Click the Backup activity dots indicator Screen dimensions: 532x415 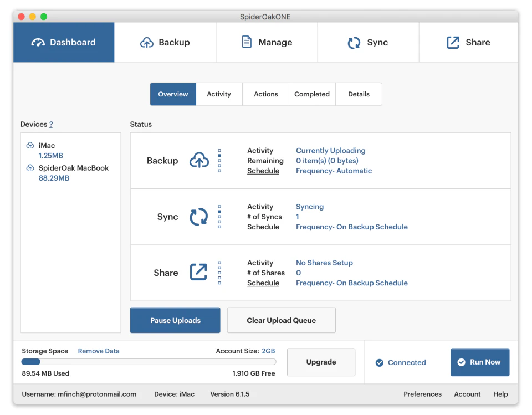click(219, 161)
